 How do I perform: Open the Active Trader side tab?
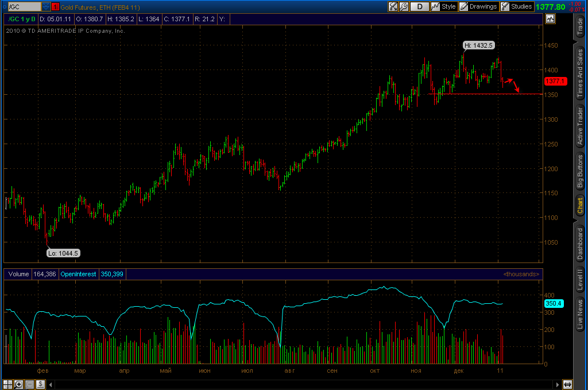tap(580, 126)
